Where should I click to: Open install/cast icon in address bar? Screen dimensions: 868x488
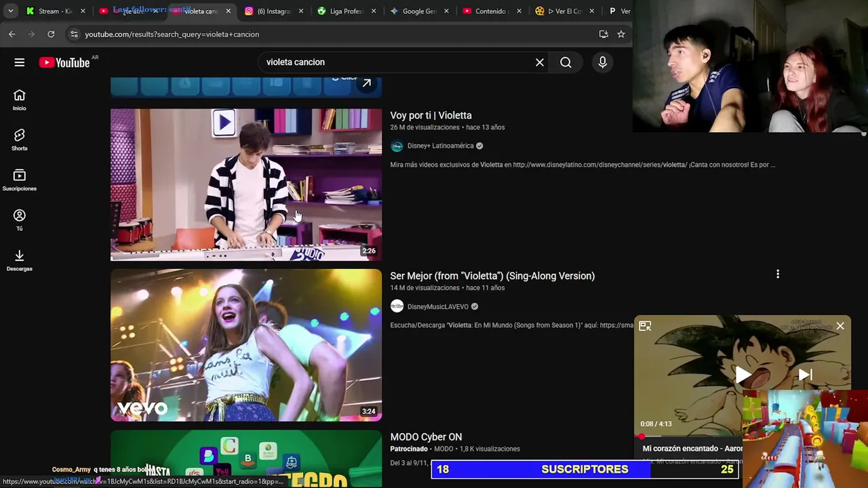click(604, 34)
